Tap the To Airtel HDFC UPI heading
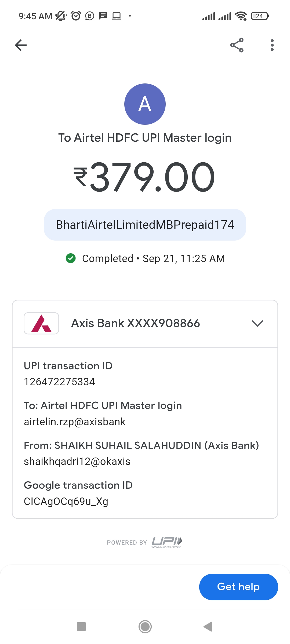This screenshot has height=644, width=290. pyautogui.click(x=145, y=138)
